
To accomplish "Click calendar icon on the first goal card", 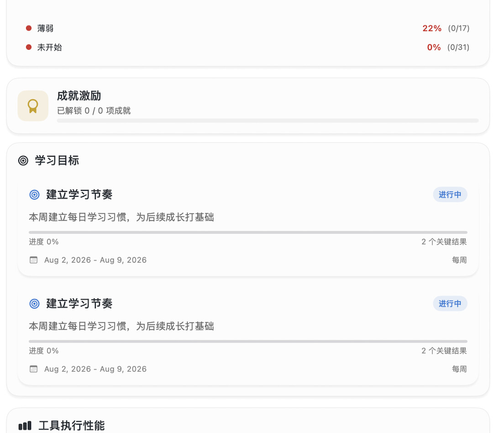I will click(x=33, y=260).
